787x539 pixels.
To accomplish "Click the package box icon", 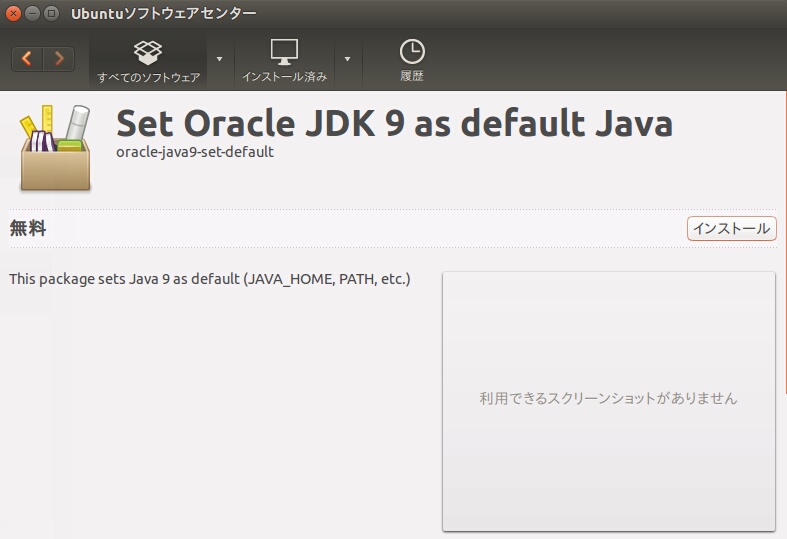I will 55,149.
